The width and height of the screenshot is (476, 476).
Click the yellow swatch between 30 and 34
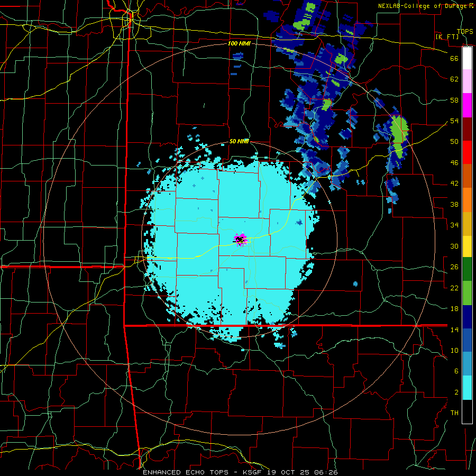(x=467, y=246)
